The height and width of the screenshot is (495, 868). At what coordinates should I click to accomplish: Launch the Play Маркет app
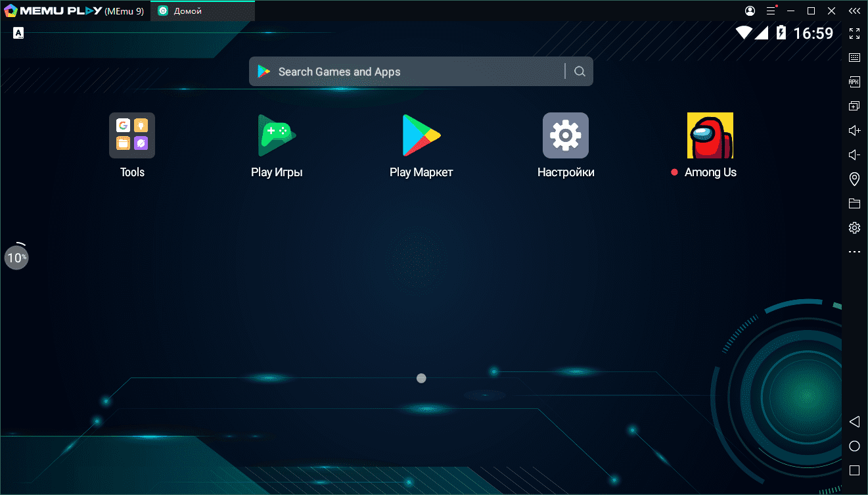pyautogui.click(x=421, y=136)
